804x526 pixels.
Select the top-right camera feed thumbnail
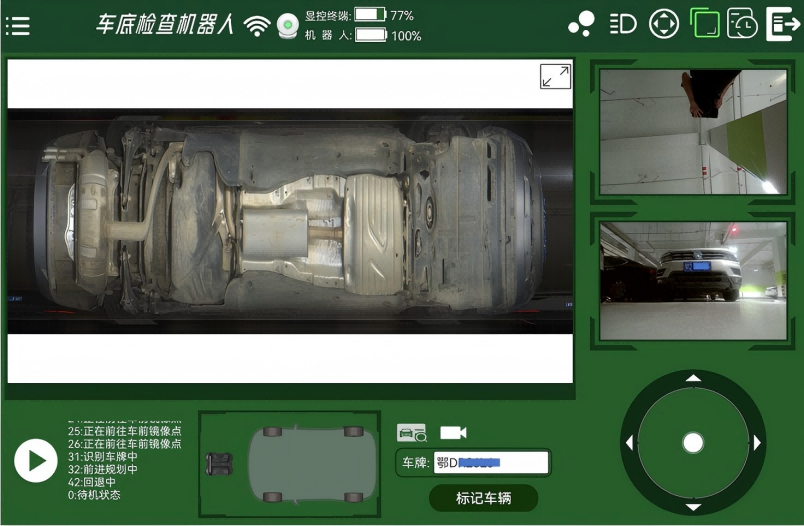(x=693, y=131)
